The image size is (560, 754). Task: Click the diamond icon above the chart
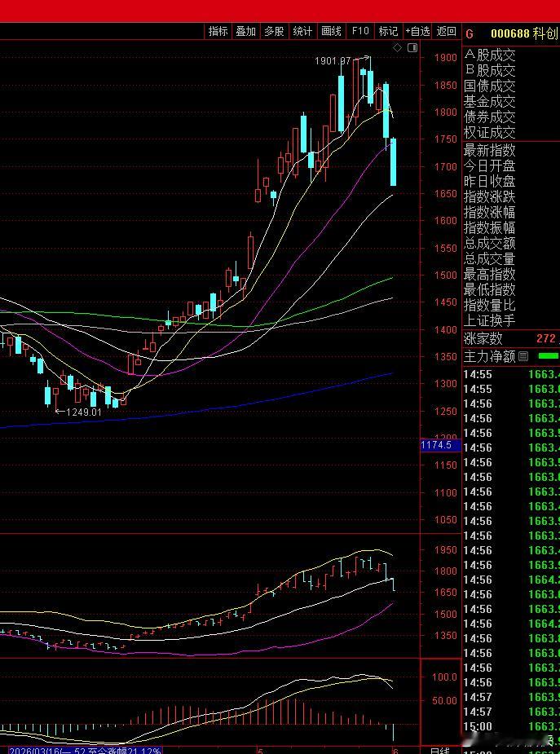point(397,47)
